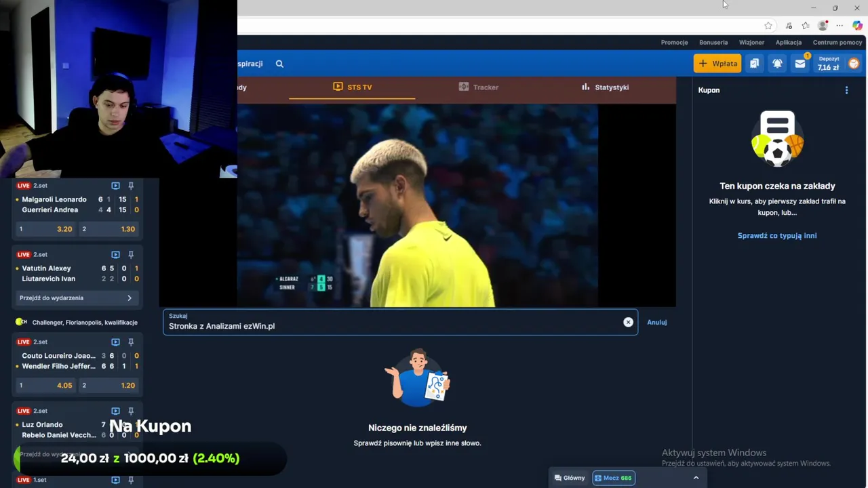Image resolution: width=868 pixels, height=488 pixels.
Task: Click 'Ten kupon czeka na zakłady' heading
Action: point(777,186)
